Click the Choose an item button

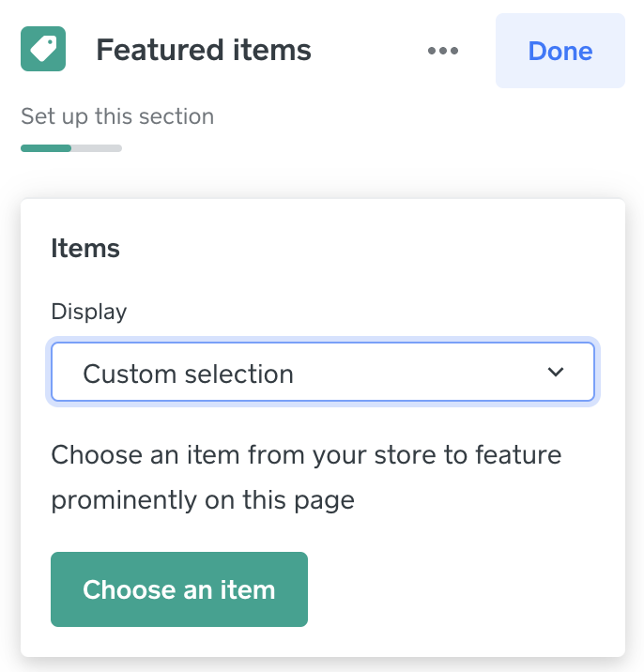(179, 589)
